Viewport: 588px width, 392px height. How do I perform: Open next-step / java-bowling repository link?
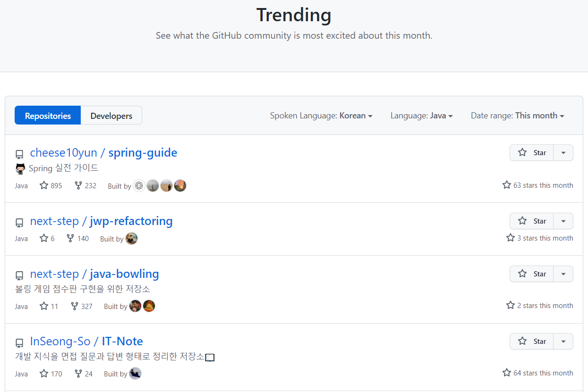[94, 274]
